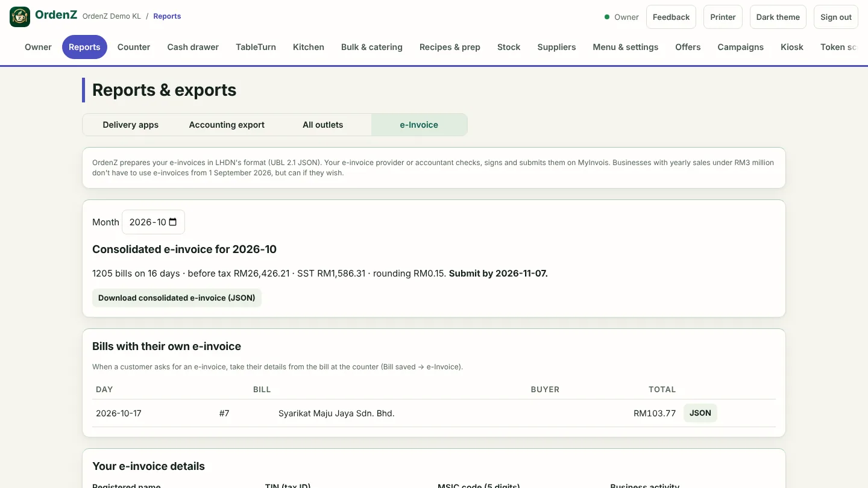Viewport: 868px width, 488px height.
Task: Click the OrdenZ logo icon
Action: [20, 17]
